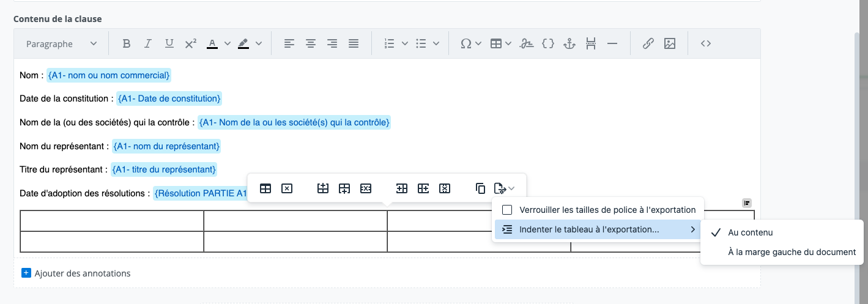Click the superscript icon
Screen dimensions: 868x304
coord(190,43)
